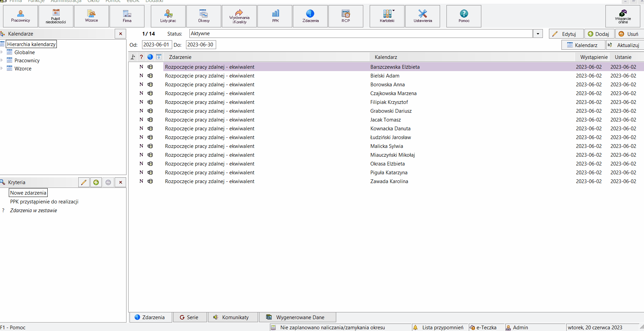644x331 pixels.
Task: Switch to the Wygenerowane Dane tab
Action: click(x=297, y=317)
